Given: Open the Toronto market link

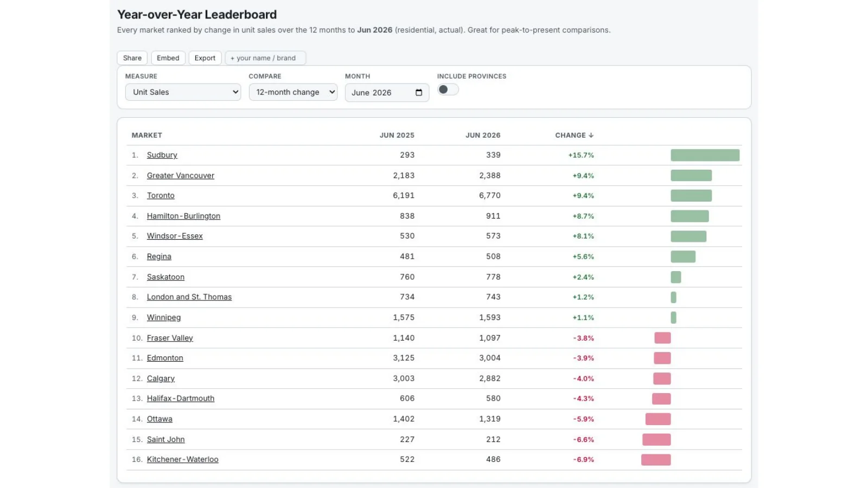Looking at the screenshot, I should (x=161, y=196).
